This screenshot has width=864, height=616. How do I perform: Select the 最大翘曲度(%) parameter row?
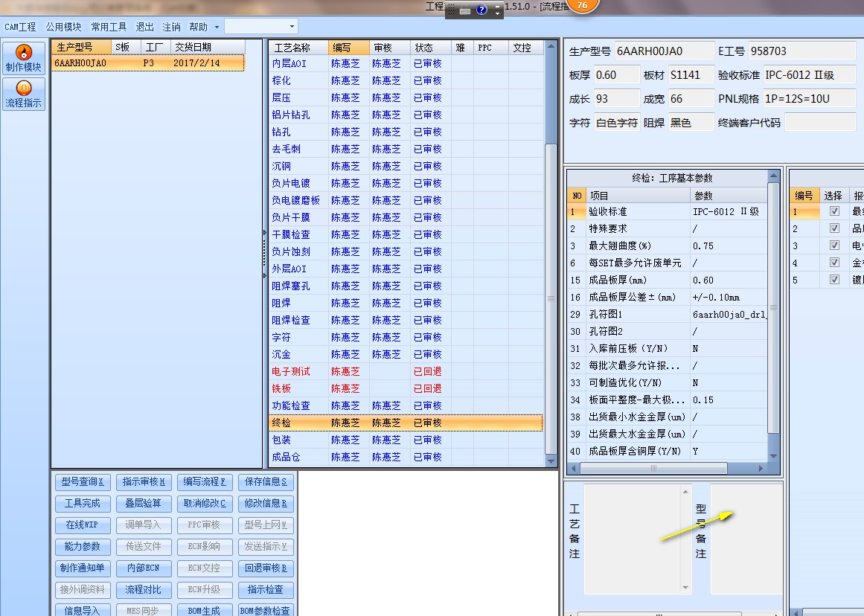click(x=667, y=246)
